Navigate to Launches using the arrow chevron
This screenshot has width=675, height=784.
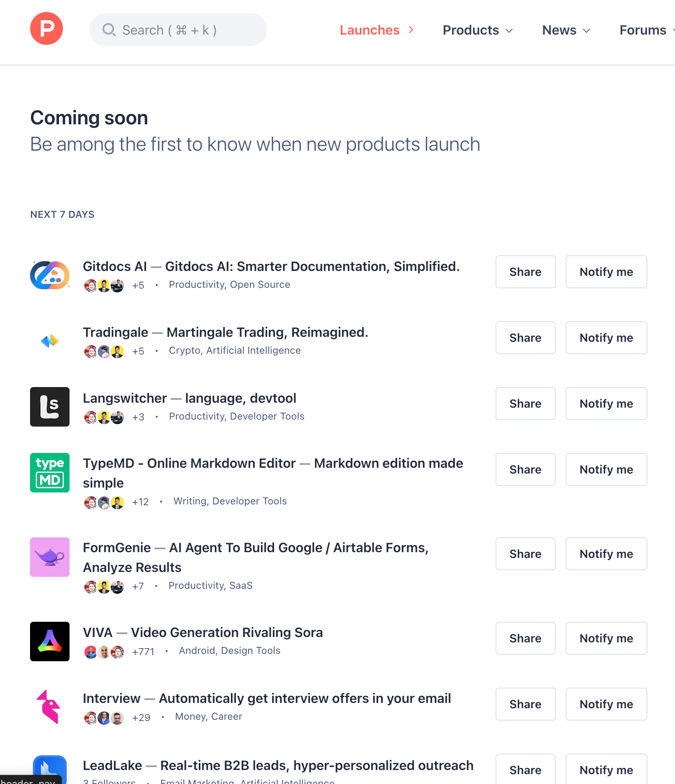coord(411,30)
